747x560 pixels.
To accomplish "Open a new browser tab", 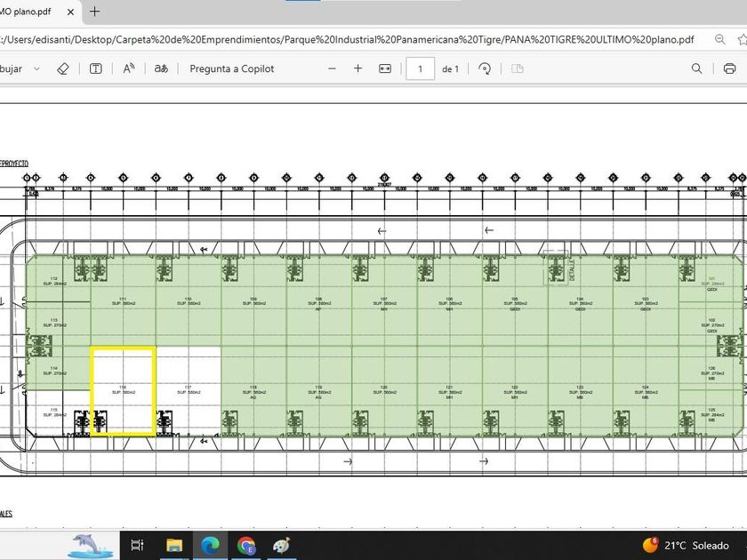I will click(x=95, y=12).
